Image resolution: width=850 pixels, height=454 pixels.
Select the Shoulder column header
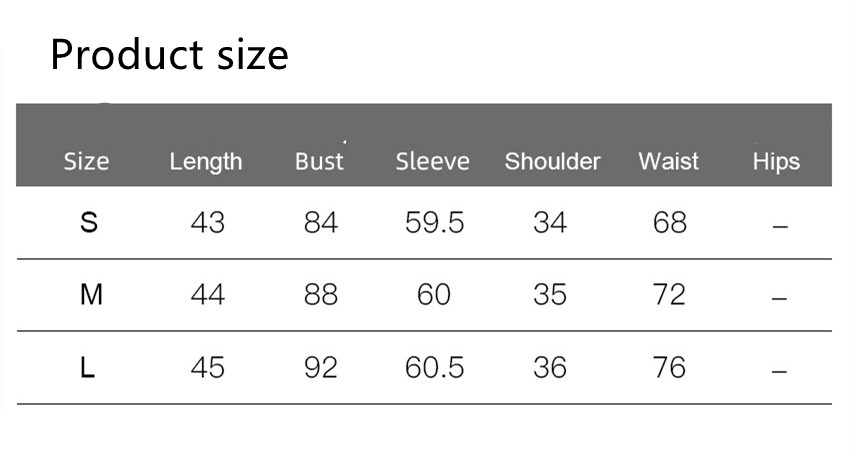(x=552, y=162)
